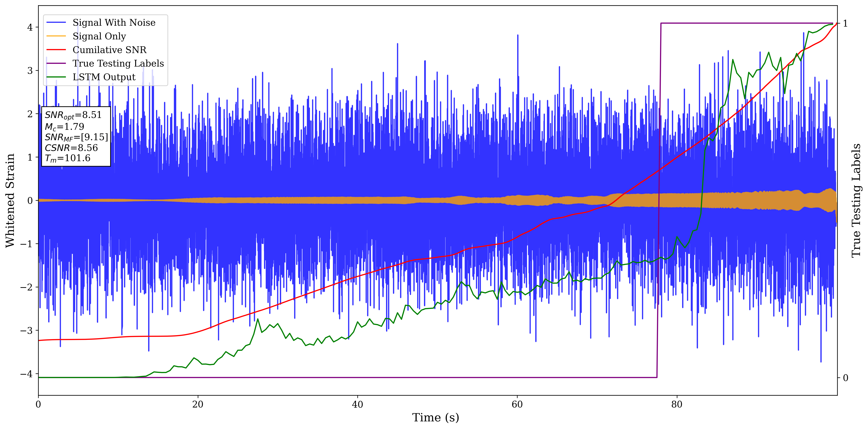Click the SNRopt=8.51 annotation line
This screenshot has height=429, width=868.
(x=73, y=115)
